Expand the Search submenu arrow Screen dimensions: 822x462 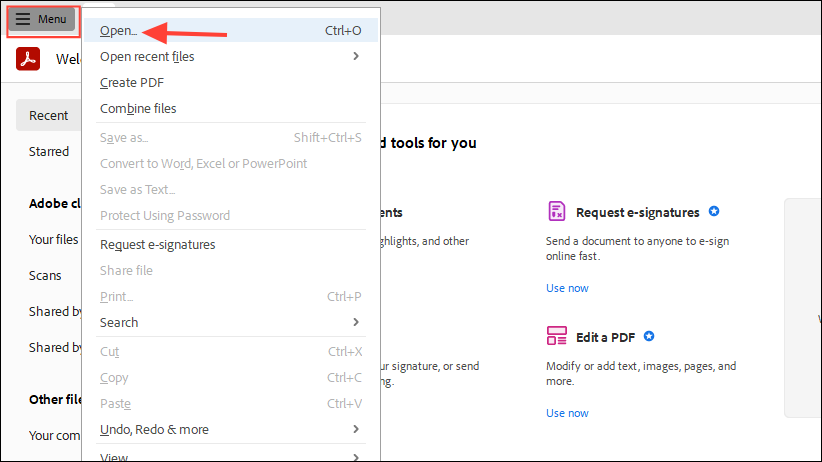[355, 322]
